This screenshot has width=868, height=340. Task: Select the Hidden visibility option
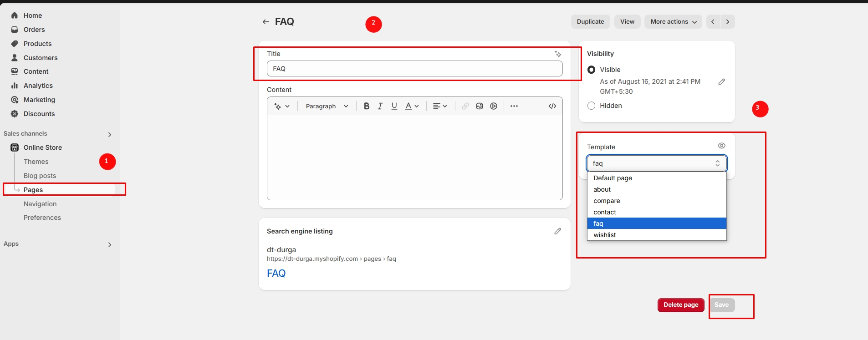pyautogui.click(x=592, y=106)
